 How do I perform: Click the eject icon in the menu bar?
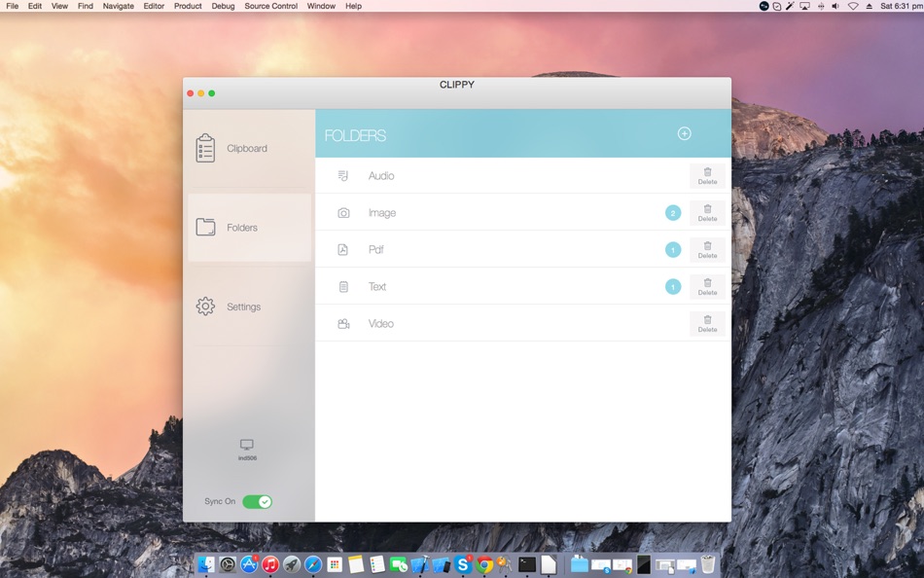click(x=870, y=6)
